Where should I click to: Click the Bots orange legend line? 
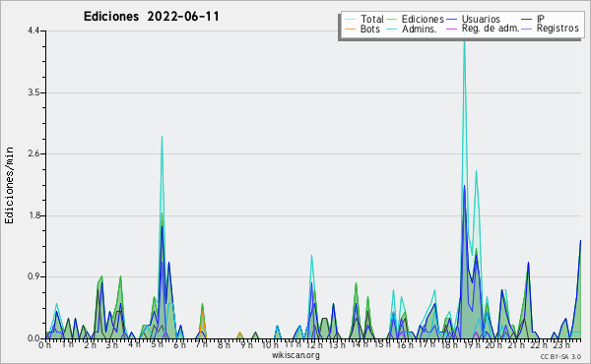coord(350,29)
